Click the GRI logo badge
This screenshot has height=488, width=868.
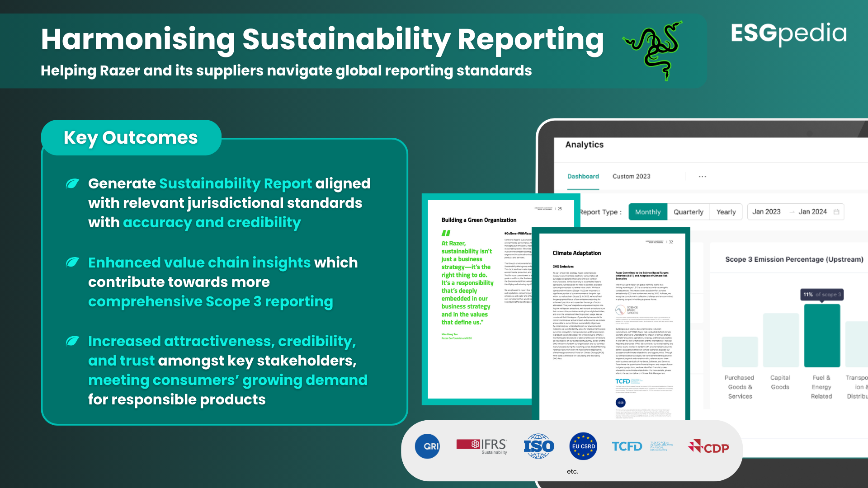click(x=427, y=446)
